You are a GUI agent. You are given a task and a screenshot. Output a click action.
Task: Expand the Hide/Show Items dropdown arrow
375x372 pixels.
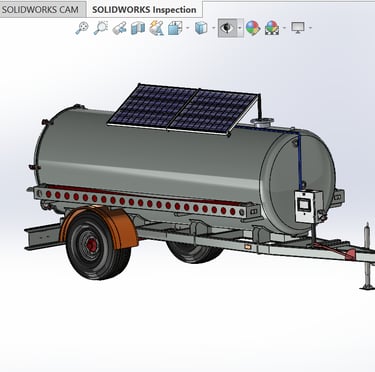(240, 28)
